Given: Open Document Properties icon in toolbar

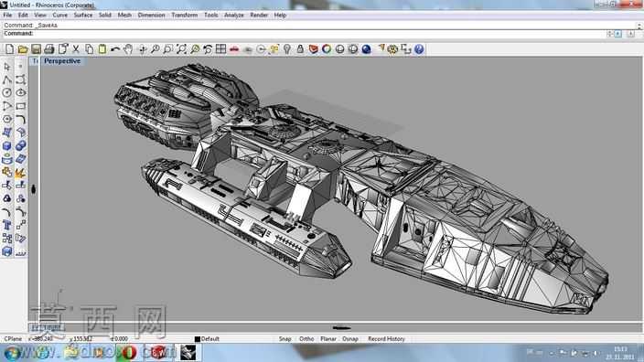Looking at the screenshot, I should point(62,49).
